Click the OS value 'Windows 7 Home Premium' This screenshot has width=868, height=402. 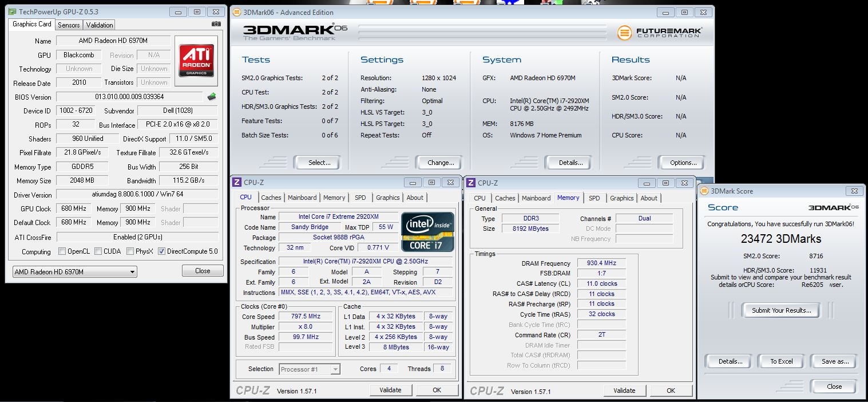click(546, 135)
